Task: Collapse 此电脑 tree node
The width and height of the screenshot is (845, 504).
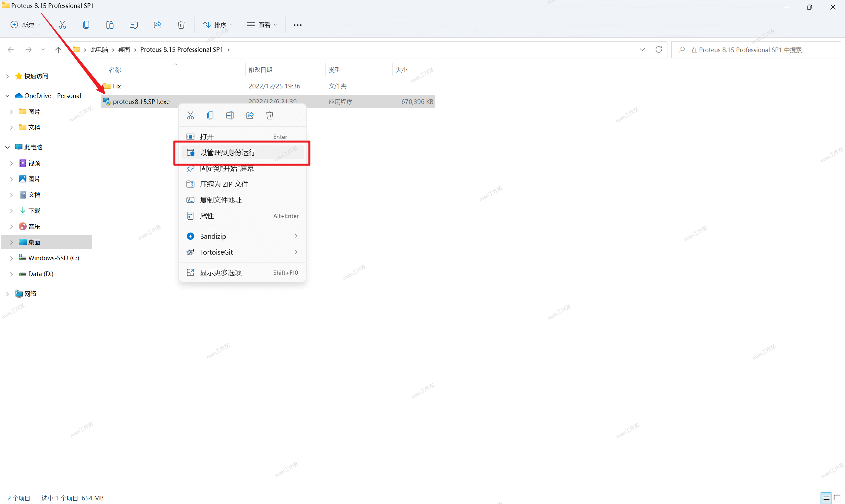Action: [8, 147]
